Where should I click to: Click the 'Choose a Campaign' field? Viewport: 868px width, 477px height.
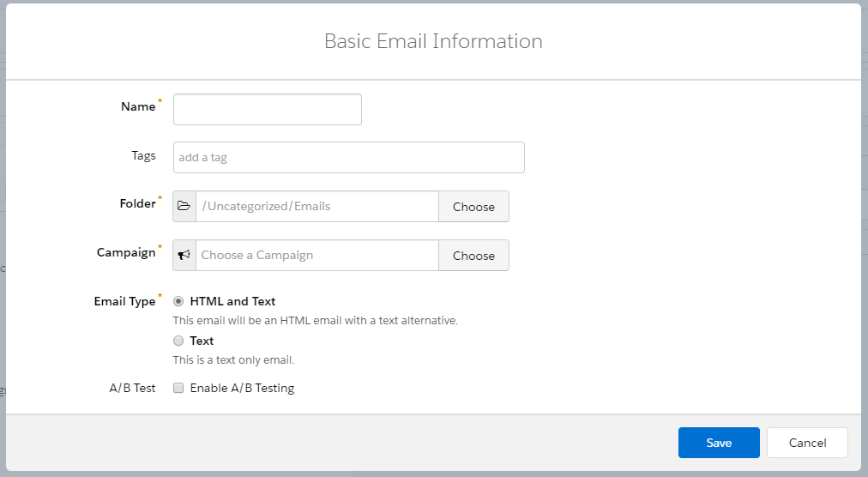(x=317, y=255)
